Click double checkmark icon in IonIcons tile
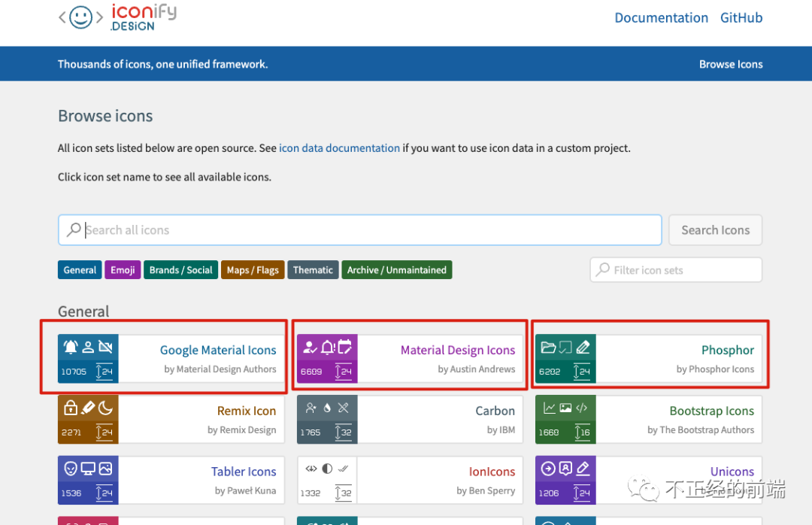 343,469
